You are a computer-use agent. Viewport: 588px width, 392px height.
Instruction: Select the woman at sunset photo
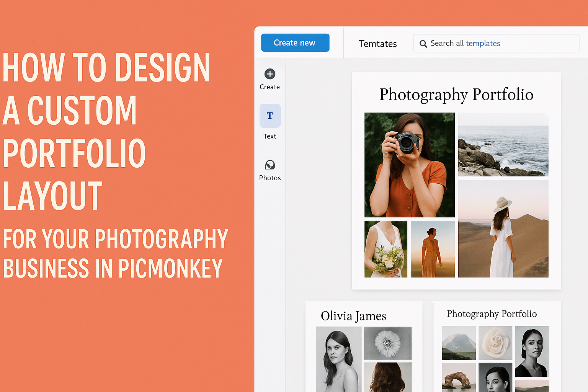[x=433, y=249]
